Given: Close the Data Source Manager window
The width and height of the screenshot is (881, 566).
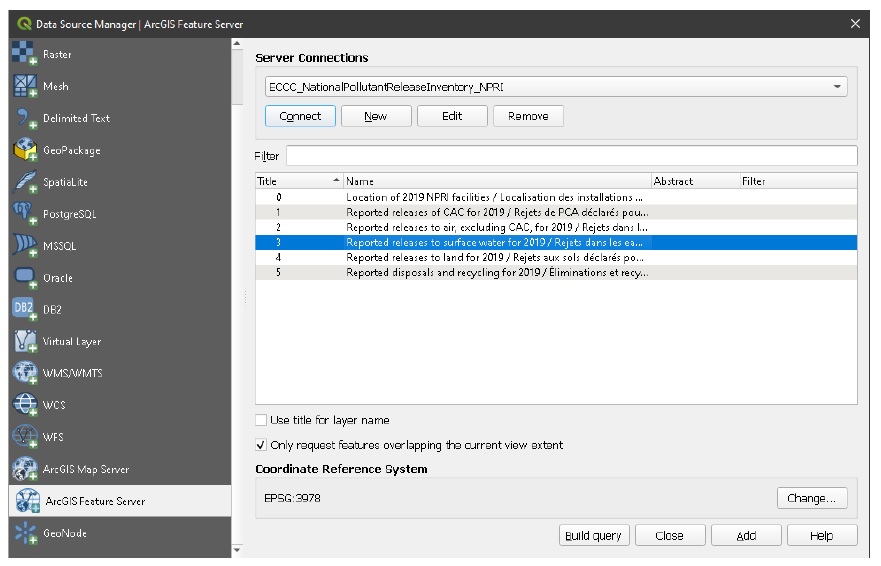Looking at the screenshot, I should click(x=855, y=24).
